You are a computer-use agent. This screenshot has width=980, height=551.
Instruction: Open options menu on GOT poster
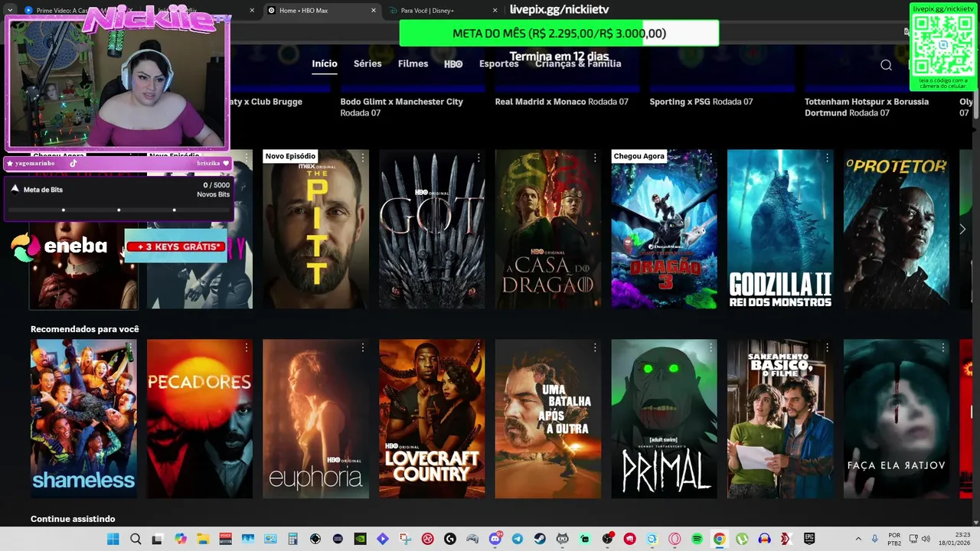click(x=479, y=158)
